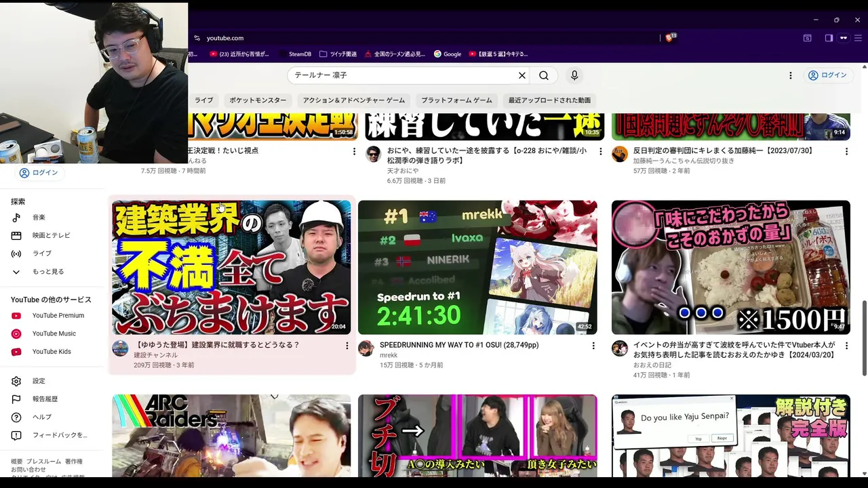Open イベントの弁当が高すぎて video title
This screenshot has width=868, height=488.
[x=734, y=350]
